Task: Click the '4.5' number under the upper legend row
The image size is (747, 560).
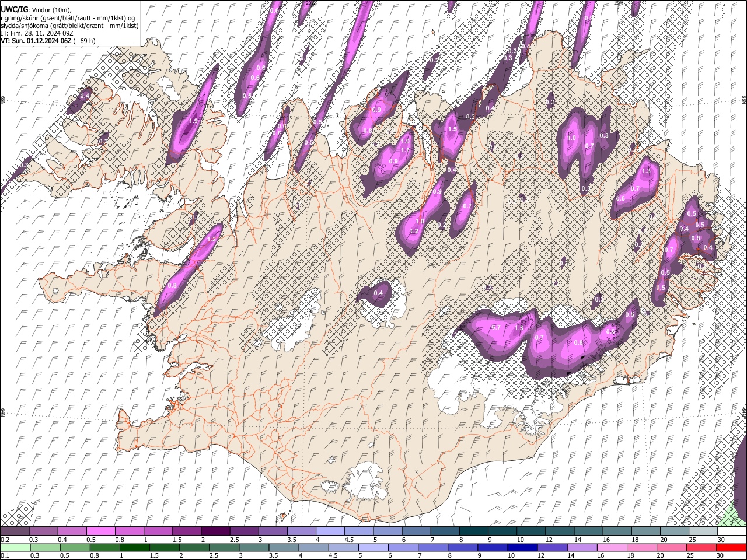Action: click(x=349, y=540)
